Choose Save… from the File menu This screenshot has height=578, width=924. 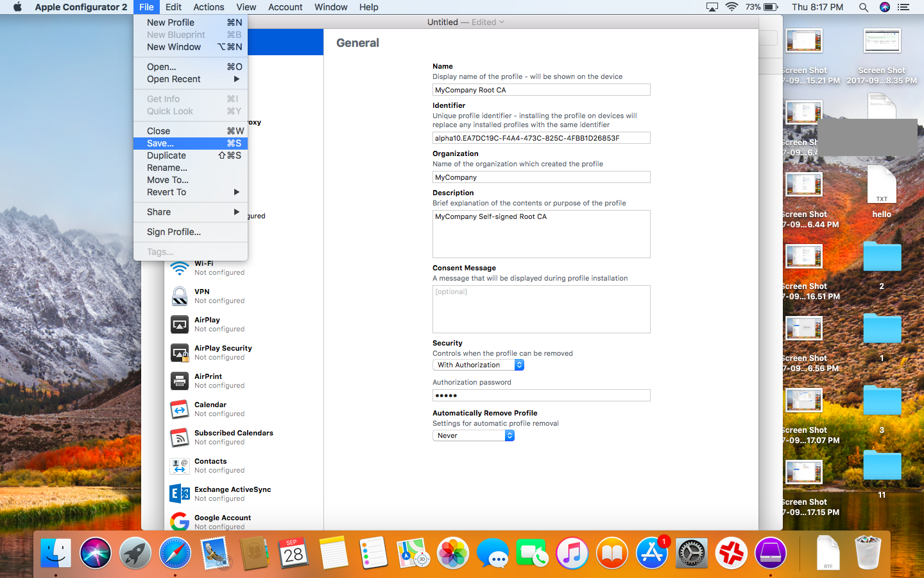coord(191,143)
